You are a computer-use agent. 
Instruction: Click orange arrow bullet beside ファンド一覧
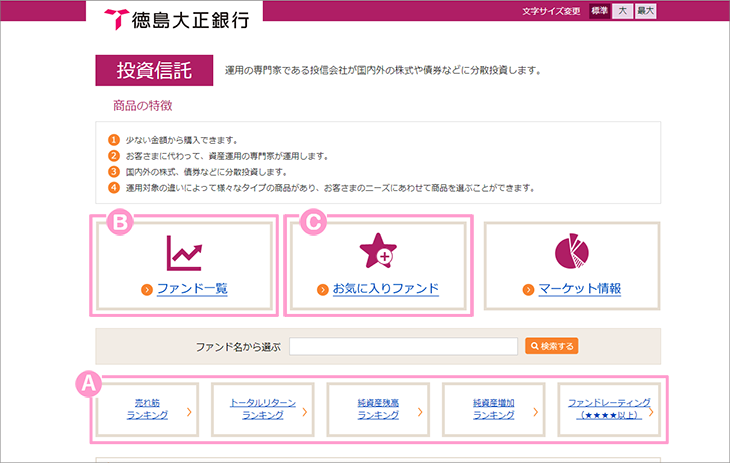tap(147, 290)
